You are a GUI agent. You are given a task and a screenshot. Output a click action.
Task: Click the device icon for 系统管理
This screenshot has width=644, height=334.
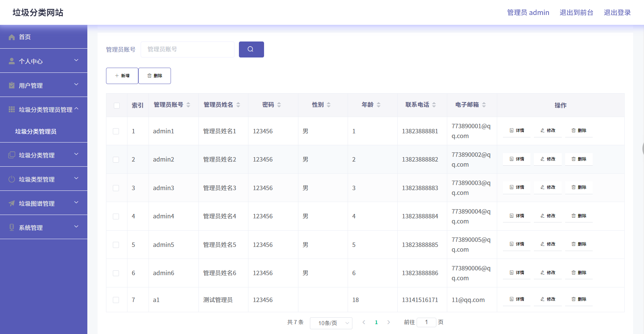(12, 227)
